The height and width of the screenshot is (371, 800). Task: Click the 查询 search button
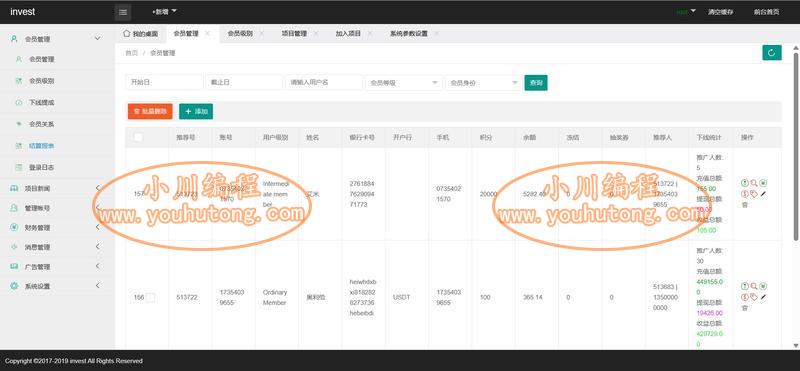536,82
